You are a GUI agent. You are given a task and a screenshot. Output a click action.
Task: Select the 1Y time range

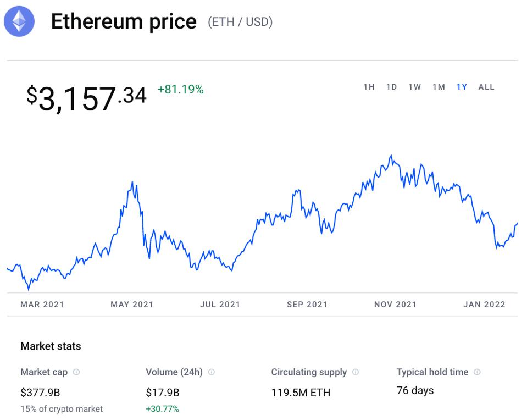click(462, 87)
